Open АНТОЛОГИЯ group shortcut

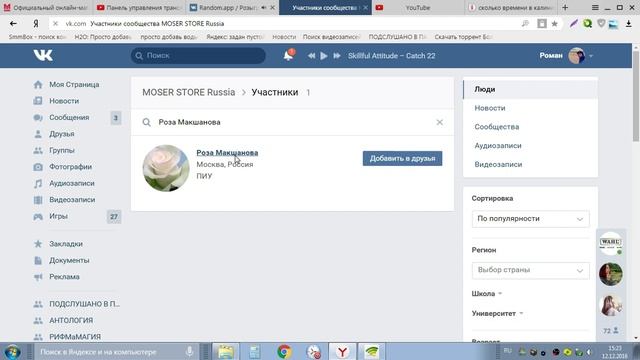(71, 320)
